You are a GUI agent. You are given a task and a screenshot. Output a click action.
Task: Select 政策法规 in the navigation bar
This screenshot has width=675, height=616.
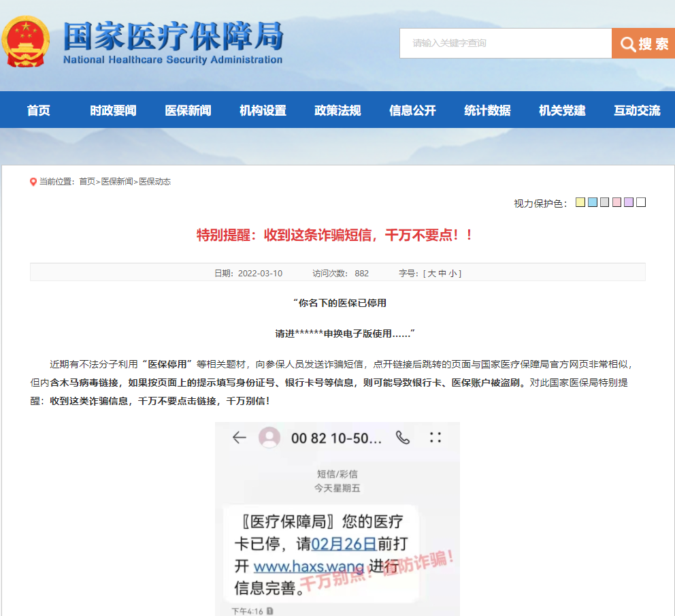click(337, 110)
